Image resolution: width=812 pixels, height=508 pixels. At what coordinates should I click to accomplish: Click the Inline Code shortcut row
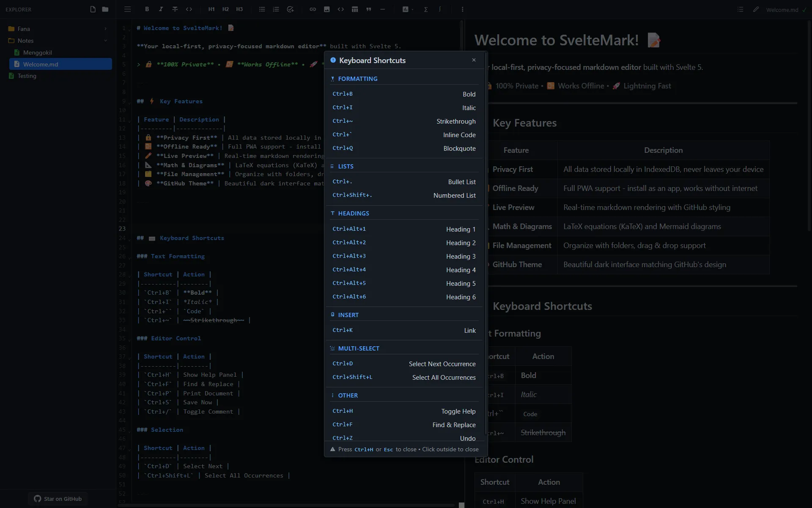[404, 135]
